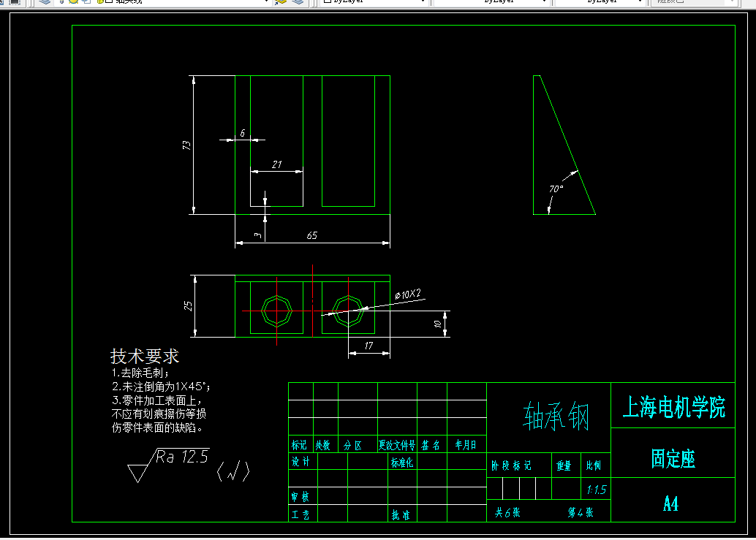Click the line 不应有划痕擦伤等损
756x540 pixels.
pos(159,414)
